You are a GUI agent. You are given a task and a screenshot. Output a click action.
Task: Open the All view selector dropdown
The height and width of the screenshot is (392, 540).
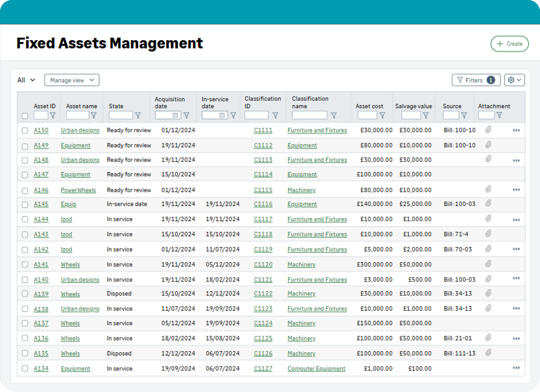pos(26,80)
